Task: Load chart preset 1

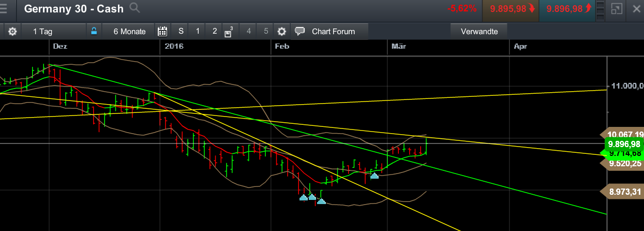Action: 198,31
